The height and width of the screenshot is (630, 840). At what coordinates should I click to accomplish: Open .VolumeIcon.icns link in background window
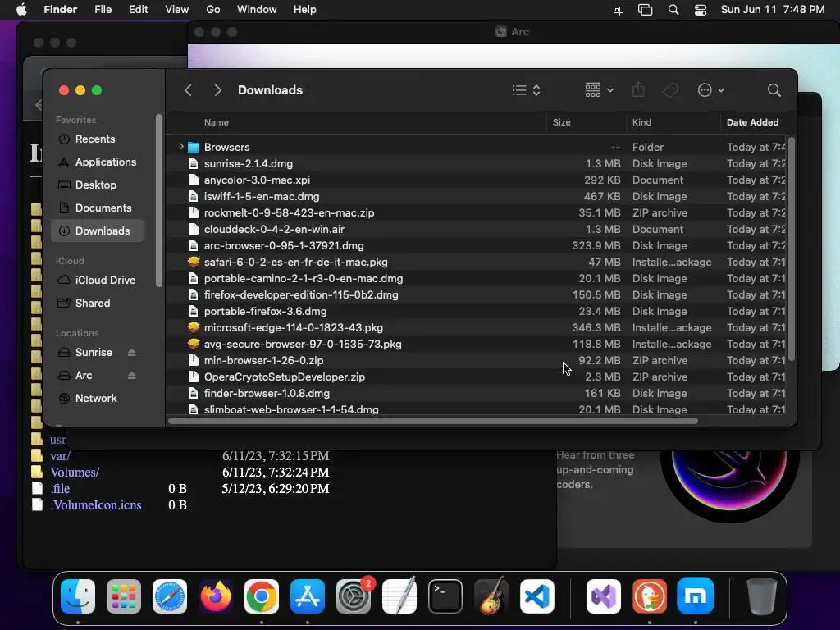pos(96,505)
